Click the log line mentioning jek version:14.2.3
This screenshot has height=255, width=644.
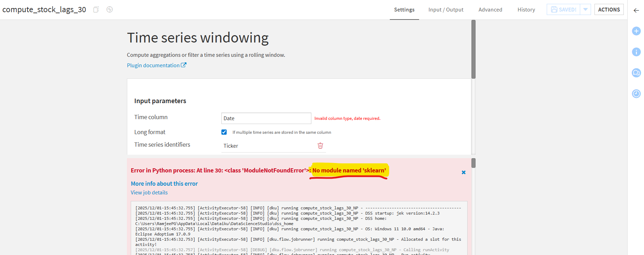click(287, 213)
